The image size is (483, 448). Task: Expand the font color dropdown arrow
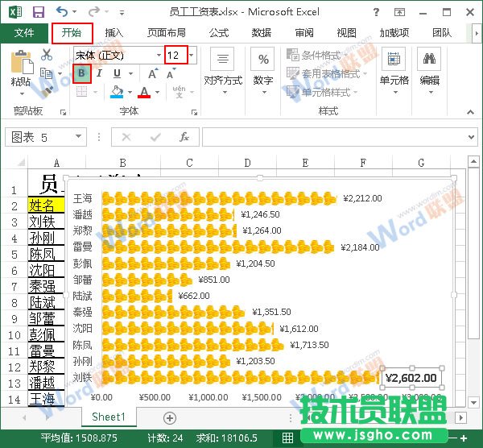tap(158, 92)
